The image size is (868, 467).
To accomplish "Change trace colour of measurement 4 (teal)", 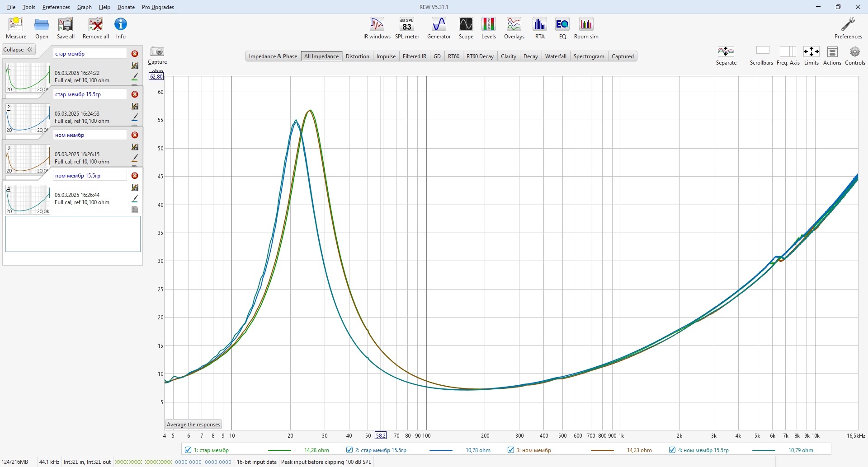I will (x=135, y=199).
